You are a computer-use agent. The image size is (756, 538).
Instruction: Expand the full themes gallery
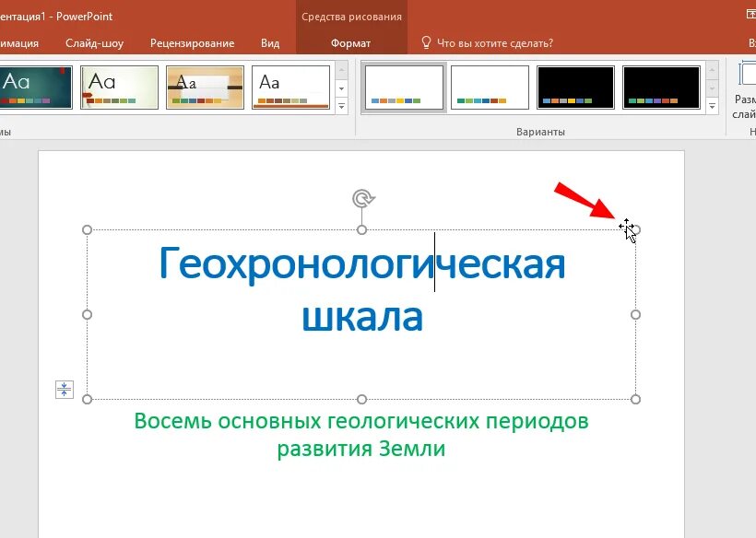click(x=341, y=106)
